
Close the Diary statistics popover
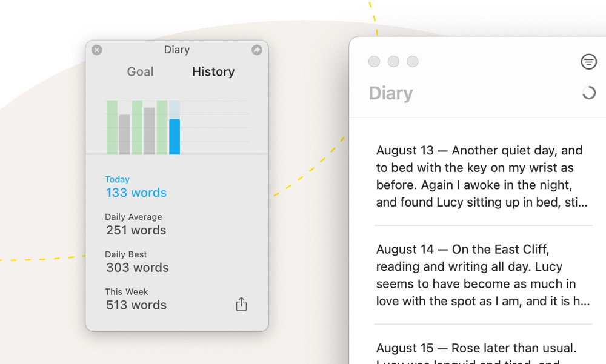[x=97, y=50]
